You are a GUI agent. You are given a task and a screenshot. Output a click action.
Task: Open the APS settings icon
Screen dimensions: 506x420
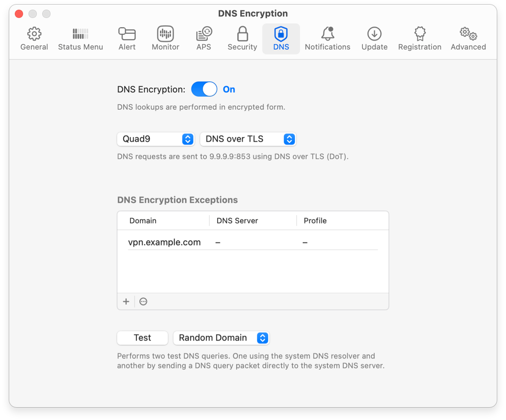click(x=204, y=39)
